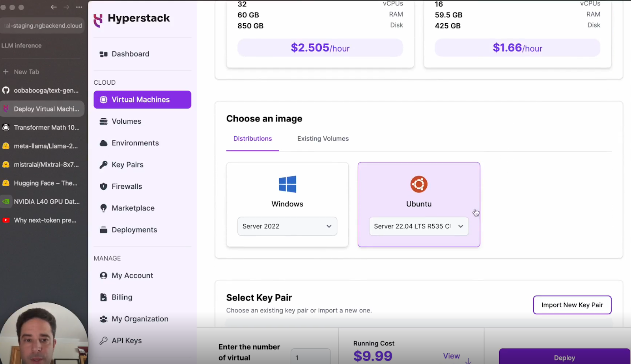The height and width of the screenshot is (364, 631).
Task: Open the oobabooga/text-gen browser tab
Action: 42,90
